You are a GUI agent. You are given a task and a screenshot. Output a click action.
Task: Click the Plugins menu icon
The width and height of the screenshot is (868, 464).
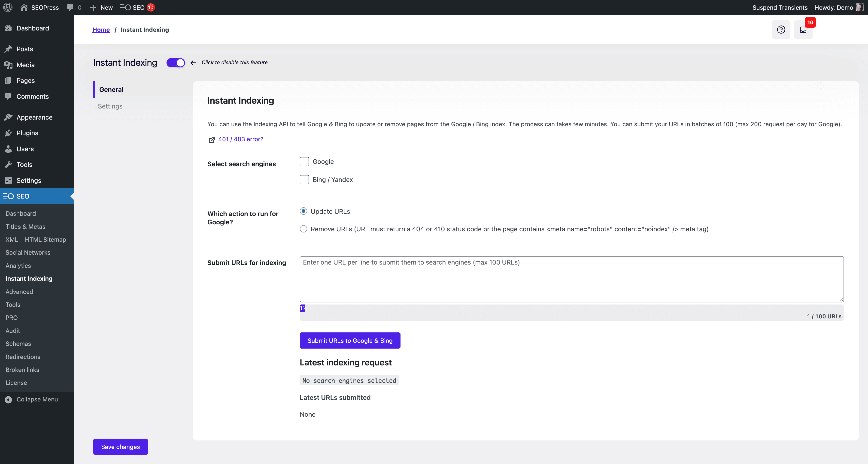pos(8,133)
